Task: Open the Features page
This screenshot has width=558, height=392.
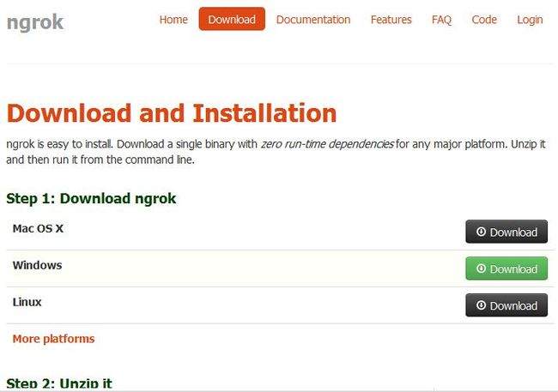Action: pos(391,19)
